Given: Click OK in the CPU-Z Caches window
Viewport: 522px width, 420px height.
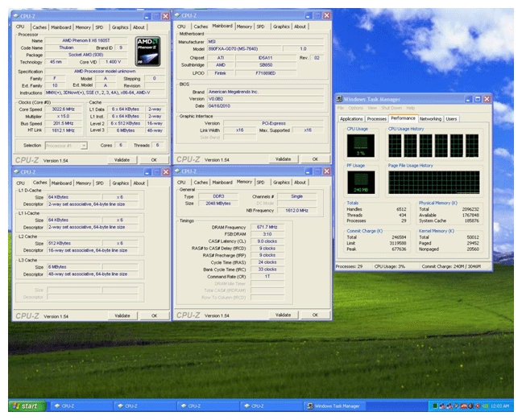Looking at the screenshot, I should 154,315.
